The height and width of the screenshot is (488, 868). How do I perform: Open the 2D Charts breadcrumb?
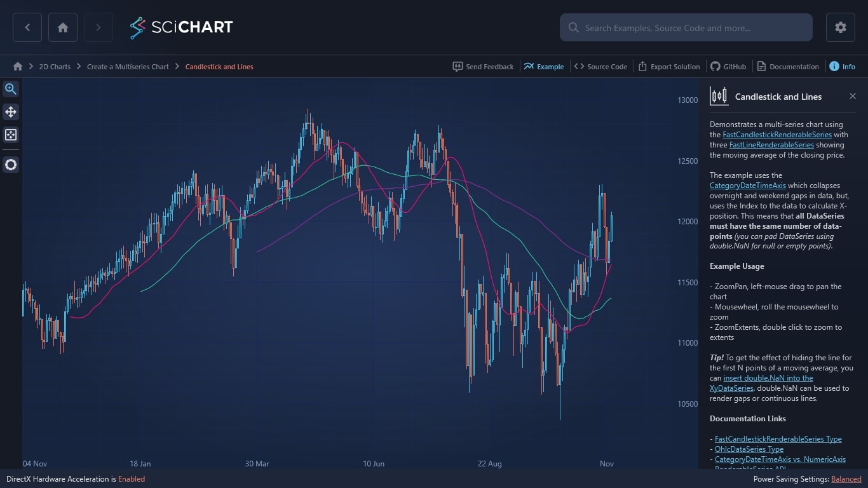(x=55, y=67)
